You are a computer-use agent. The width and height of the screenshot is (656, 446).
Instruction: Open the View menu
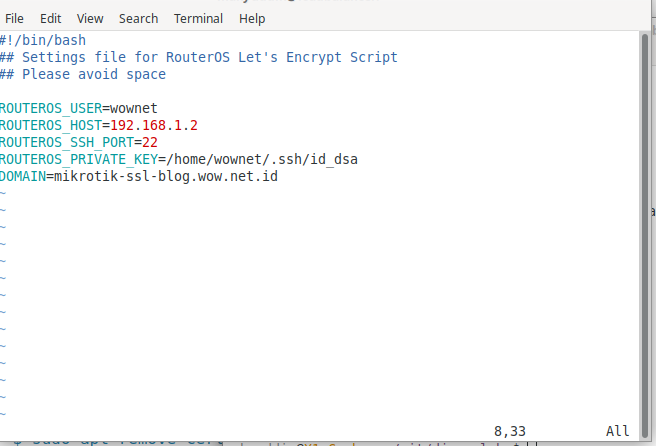point(90,18)
